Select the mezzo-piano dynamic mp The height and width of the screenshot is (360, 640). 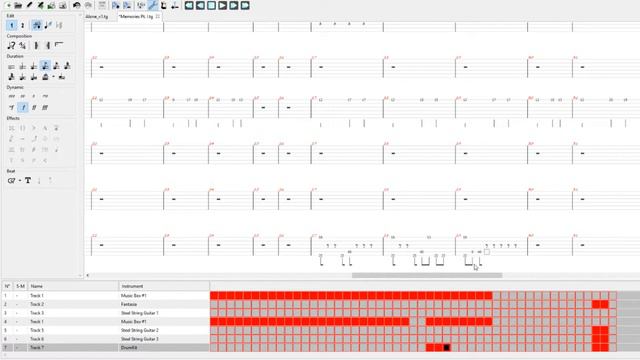point(45,96)
